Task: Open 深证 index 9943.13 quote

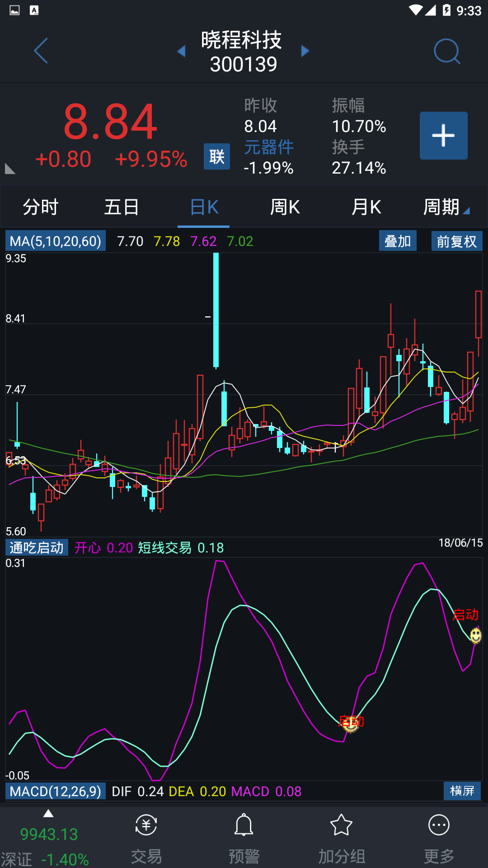Action: click(x=49, y=834)
